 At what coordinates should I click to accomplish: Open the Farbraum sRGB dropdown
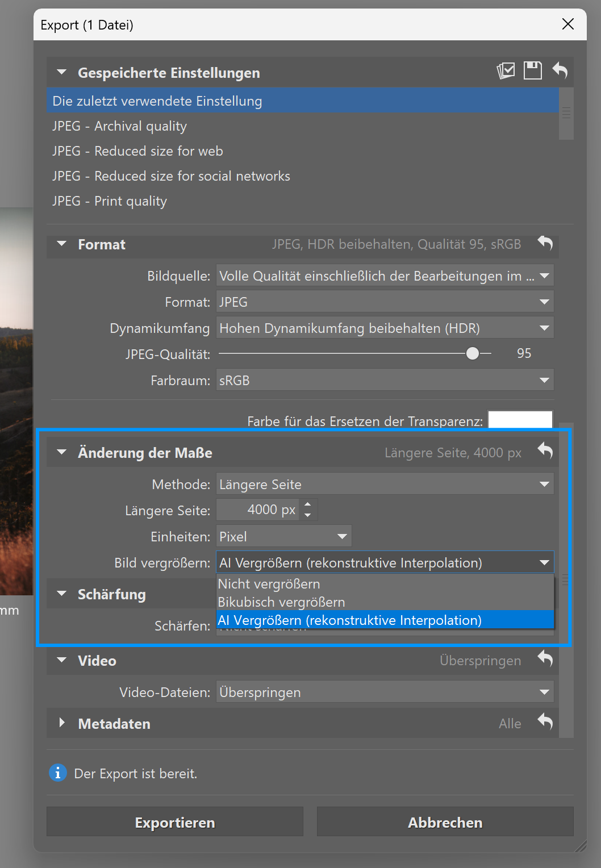click(385, 380)
